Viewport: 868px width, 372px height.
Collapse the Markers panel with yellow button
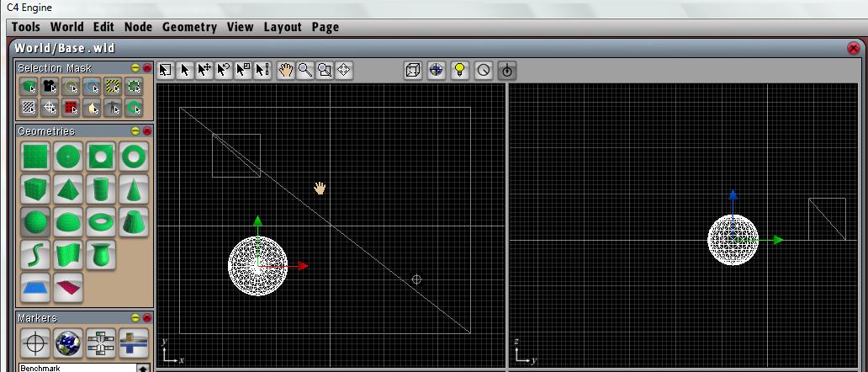click(135, 318)
